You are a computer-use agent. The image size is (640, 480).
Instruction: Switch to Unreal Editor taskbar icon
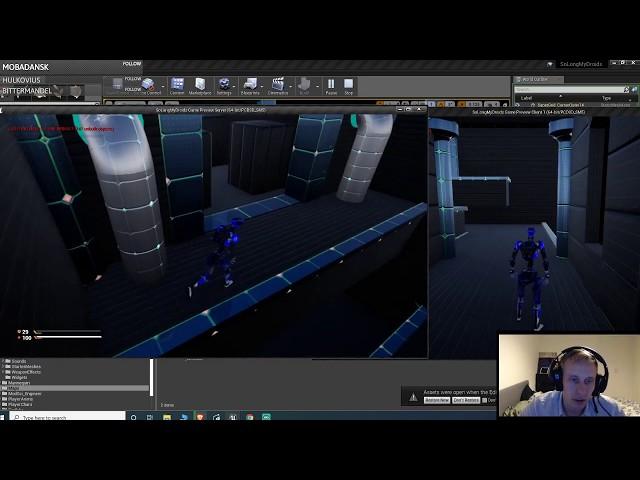[233, 417]
